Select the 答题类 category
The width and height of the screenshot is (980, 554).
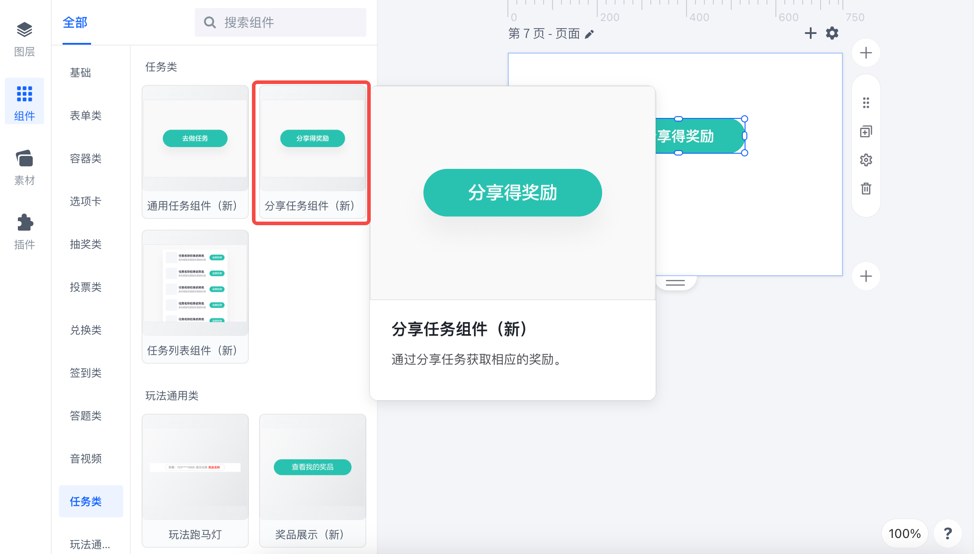86,415
